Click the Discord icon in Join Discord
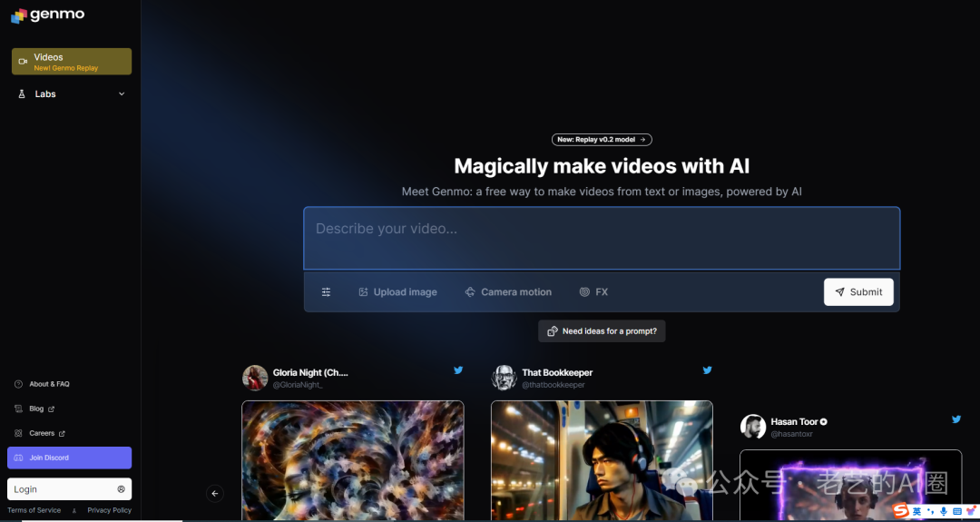The height and width of the screenshot is (522, 980). point(19,458)
